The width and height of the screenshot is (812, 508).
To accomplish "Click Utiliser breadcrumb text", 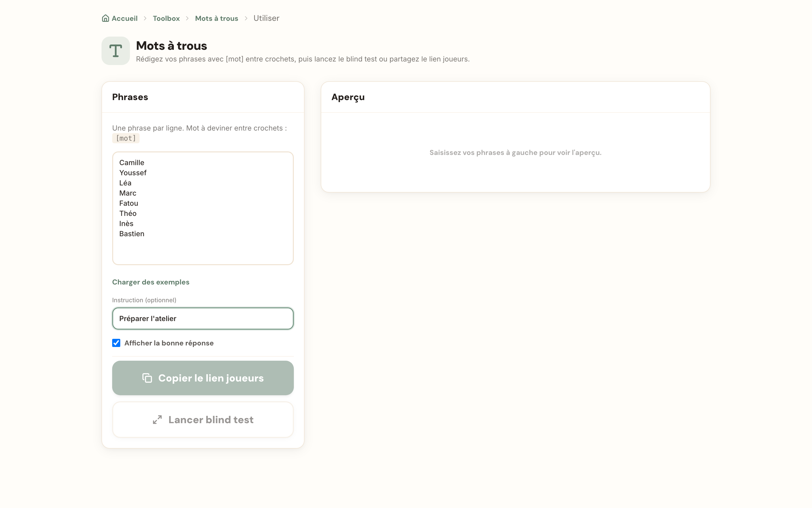I will 266,18.
